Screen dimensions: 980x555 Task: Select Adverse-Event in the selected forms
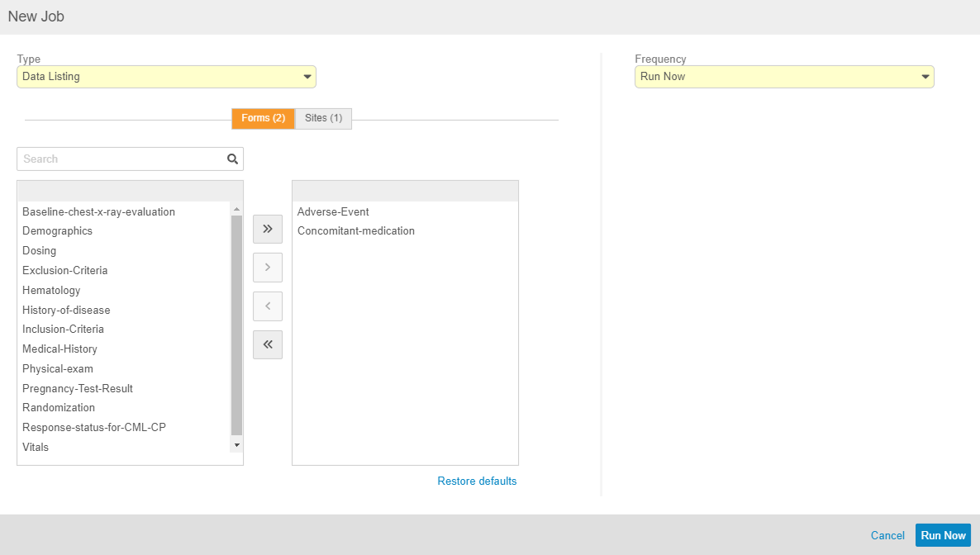pyautogui.click(x=333, y=212)
